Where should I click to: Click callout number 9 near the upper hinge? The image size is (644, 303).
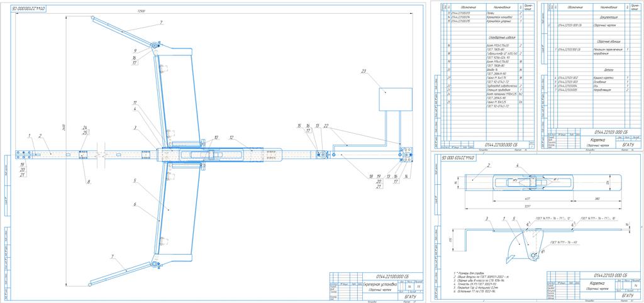click(134, 52)
